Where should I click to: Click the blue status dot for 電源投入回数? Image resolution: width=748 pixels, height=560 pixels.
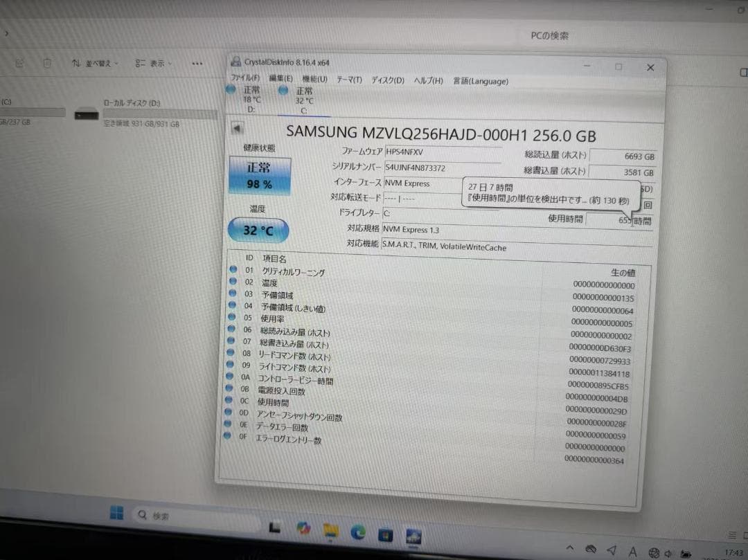[x=231, y=389]
